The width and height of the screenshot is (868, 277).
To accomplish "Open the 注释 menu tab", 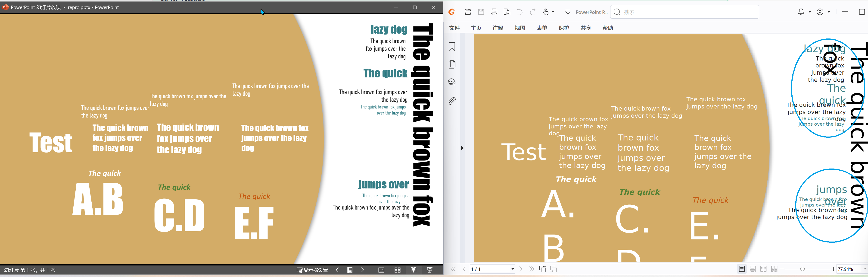I will (498, 28).
